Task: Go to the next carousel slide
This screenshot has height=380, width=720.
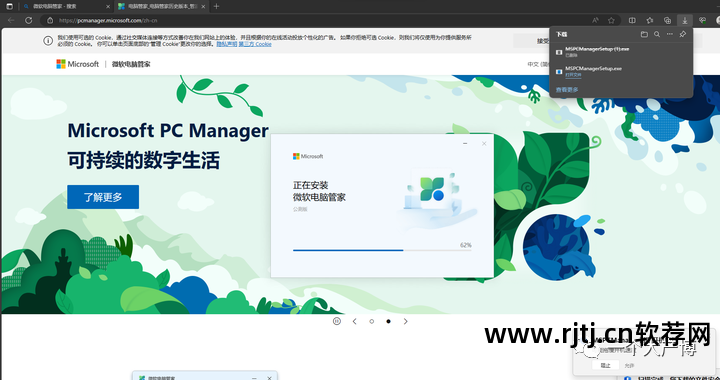Action: coord(405,321)
